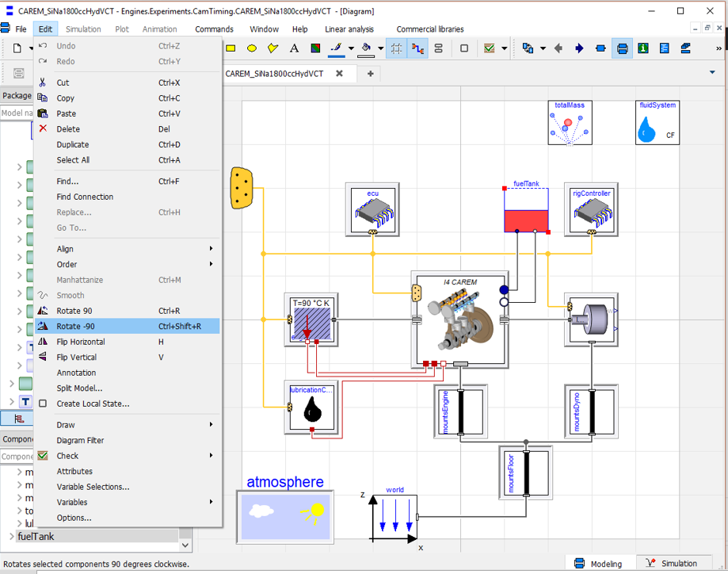The height and width of the screenshot is (574, 728).
Task: Toggle the diagram layer view button
Action: [x=622, y=48]
